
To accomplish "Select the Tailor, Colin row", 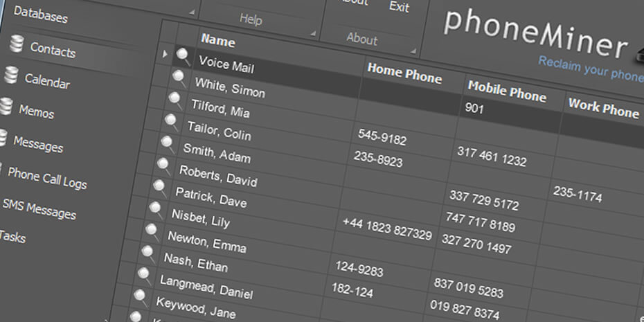I will click(219, 130).
